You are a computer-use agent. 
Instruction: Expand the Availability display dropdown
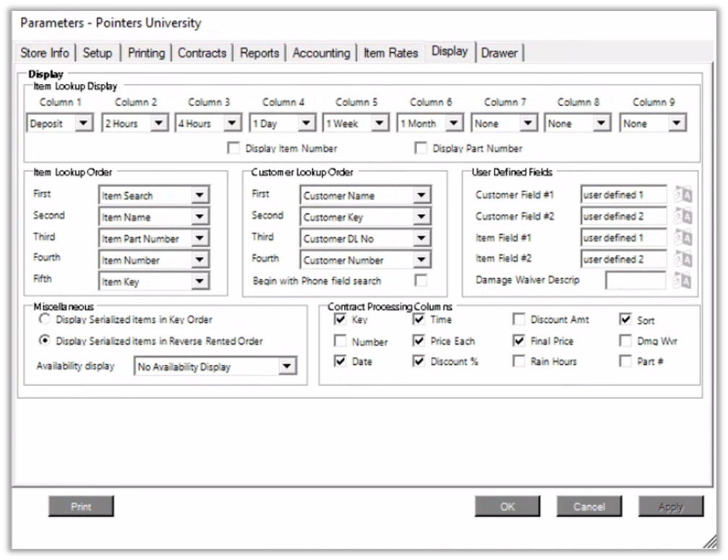coord(288,367)
